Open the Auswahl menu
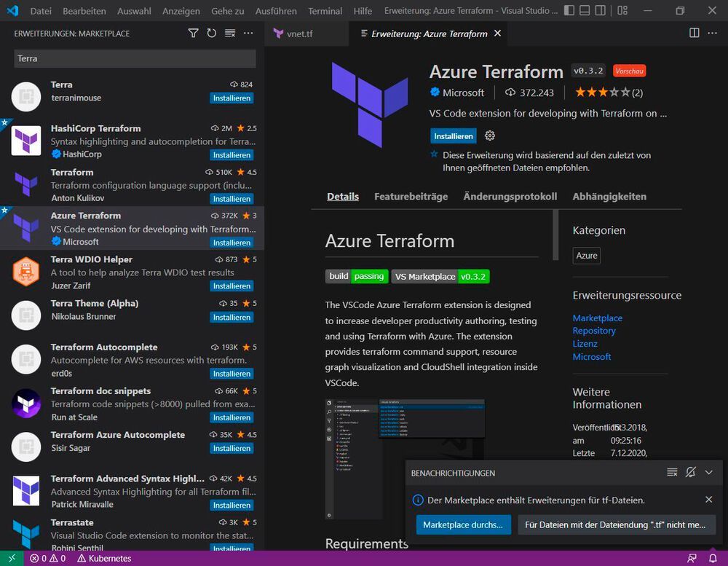This screenshot has height=566, width=728. click(134, 11)
